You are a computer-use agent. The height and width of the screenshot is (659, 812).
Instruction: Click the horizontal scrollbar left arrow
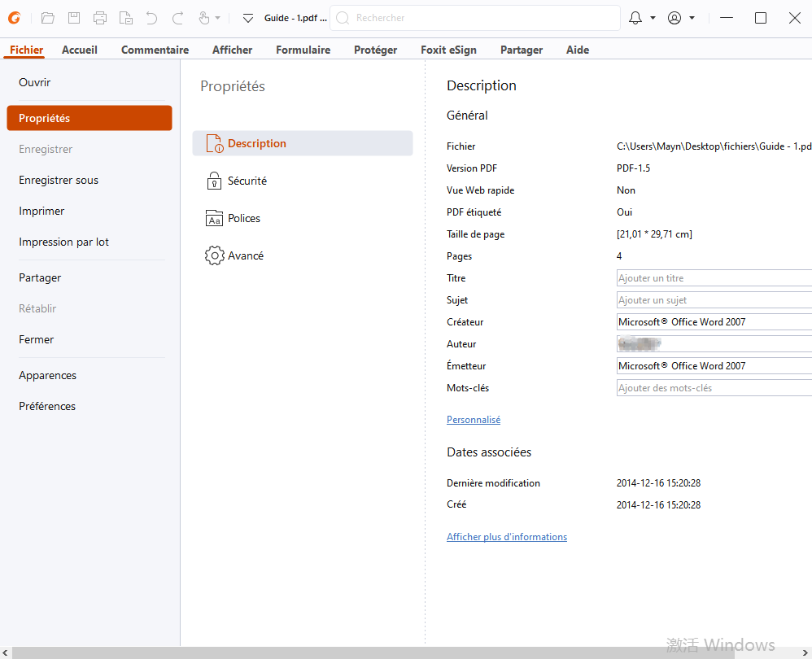point(5,652)
